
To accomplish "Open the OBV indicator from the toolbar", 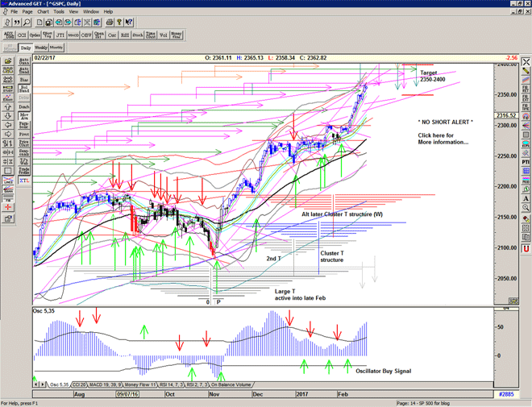I will pos(85,35).
